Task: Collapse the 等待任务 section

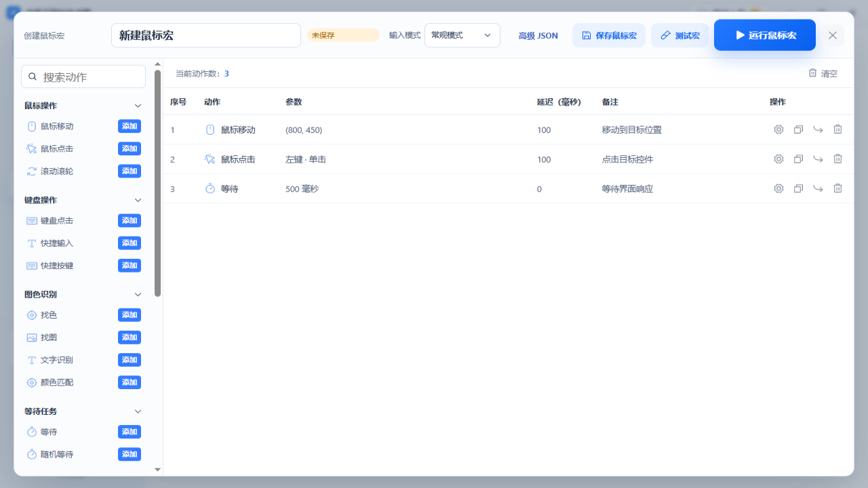Action: 138,411
